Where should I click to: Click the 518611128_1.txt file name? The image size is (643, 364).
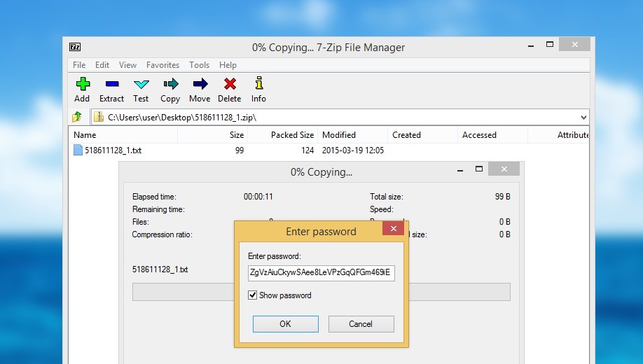(x=113, y=150)
